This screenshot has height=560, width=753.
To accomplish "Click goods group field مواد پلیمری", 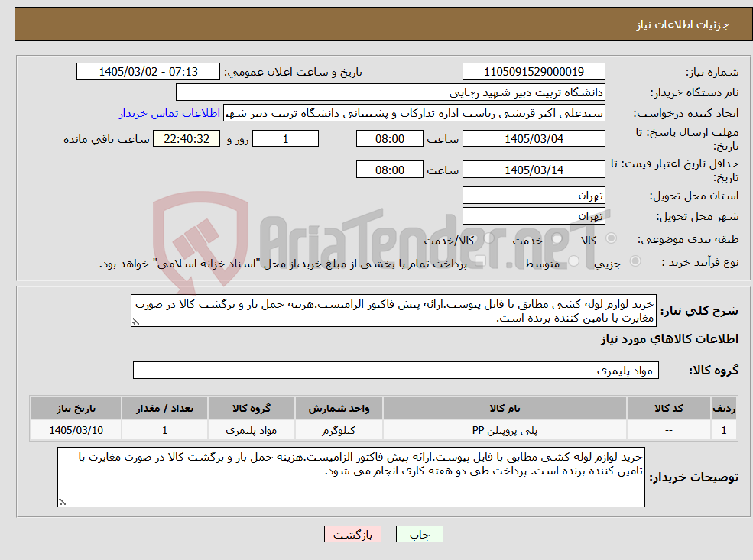I will click(396, 370).
